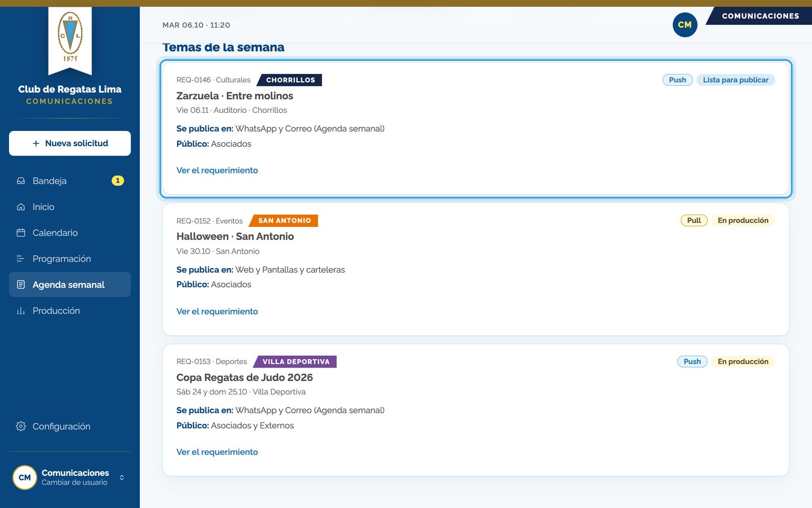Click the Lista para publicar status badge
This screenshot has height=508, width=812.
point(735,80)
